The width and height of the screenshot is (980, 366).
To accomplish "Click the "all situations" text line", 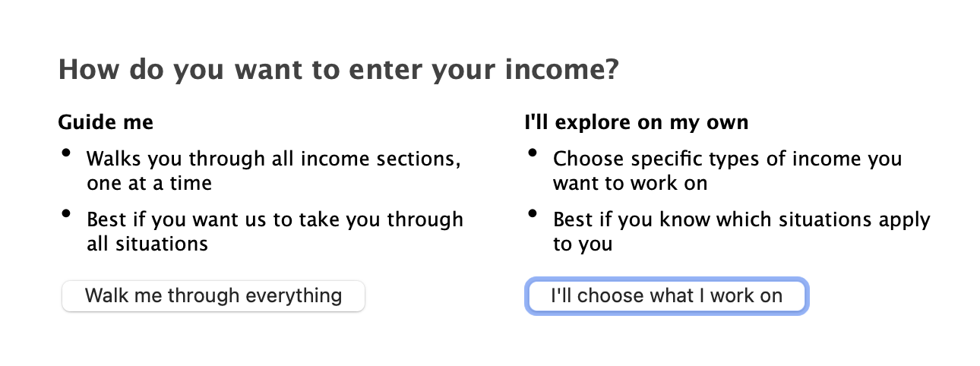I will [147, 244].
